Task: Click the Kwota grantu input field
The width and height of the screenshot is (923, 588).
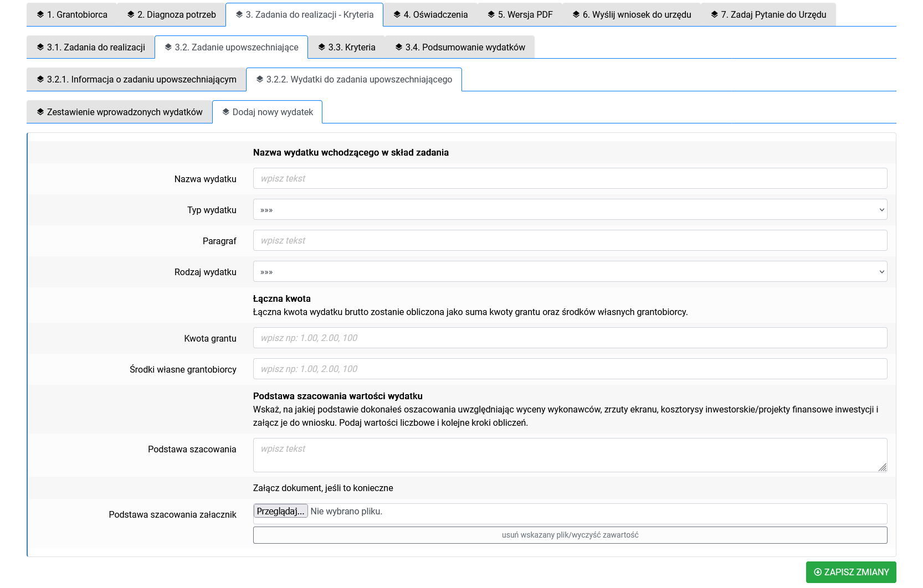Action: [x=570, y=338]
